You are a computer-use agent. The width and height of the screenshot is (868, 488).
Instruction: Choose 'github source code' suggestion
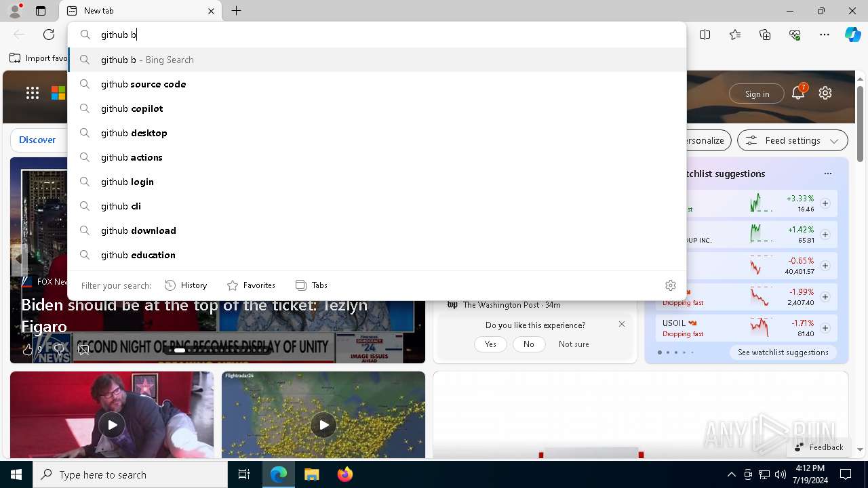point(377,84)
